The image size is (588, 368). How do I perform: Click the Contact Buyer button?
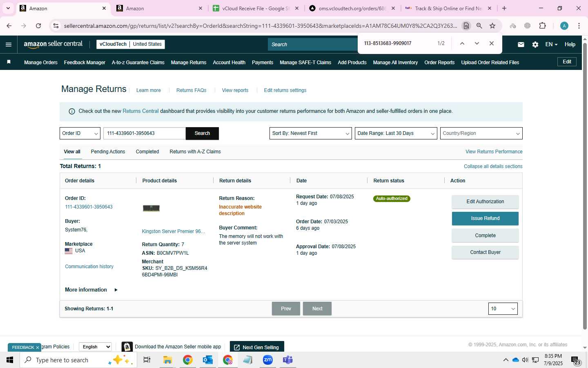(485, 252)
